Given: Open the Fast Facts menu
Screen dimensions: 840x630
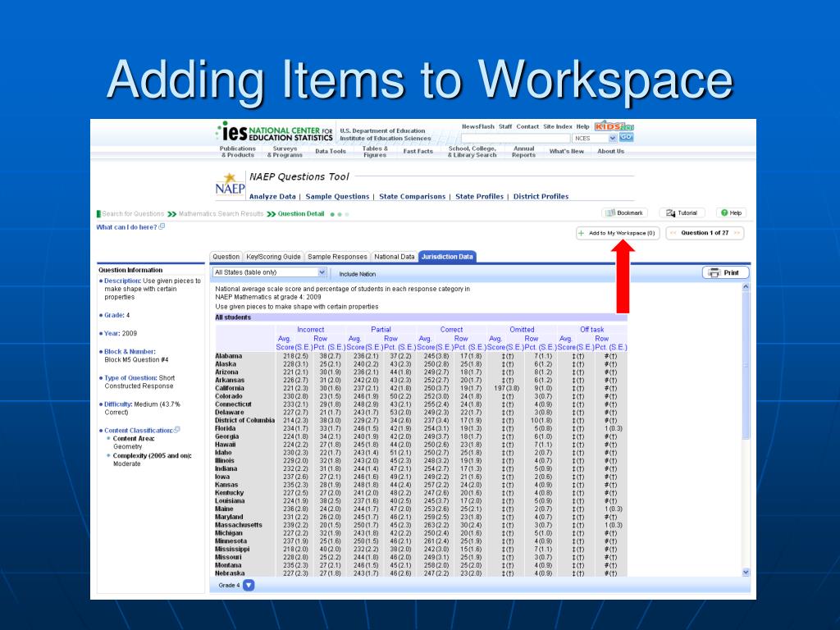Looking at the screenshot, I should point(418,151).
